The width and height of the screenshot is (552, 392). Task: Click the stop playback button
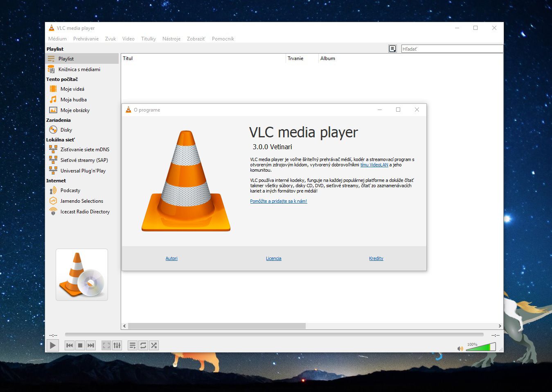tap(80, 345)
